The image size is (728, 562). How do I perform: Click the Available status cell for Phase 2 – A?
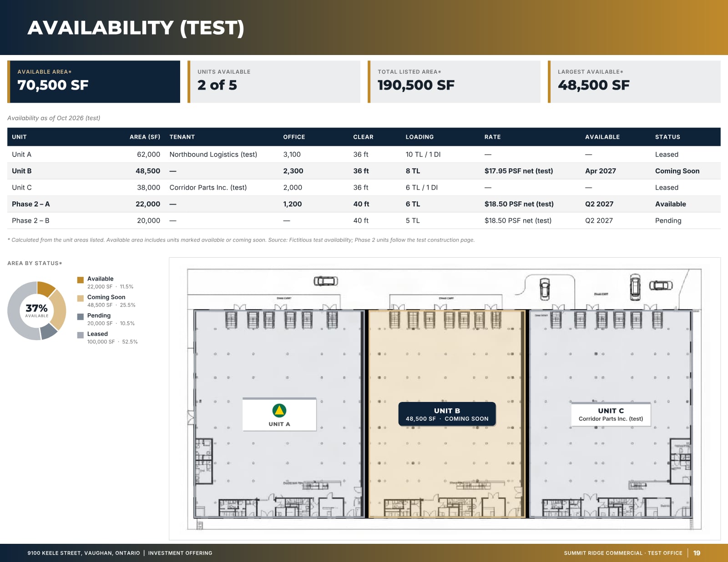click(x=670, y=204)
